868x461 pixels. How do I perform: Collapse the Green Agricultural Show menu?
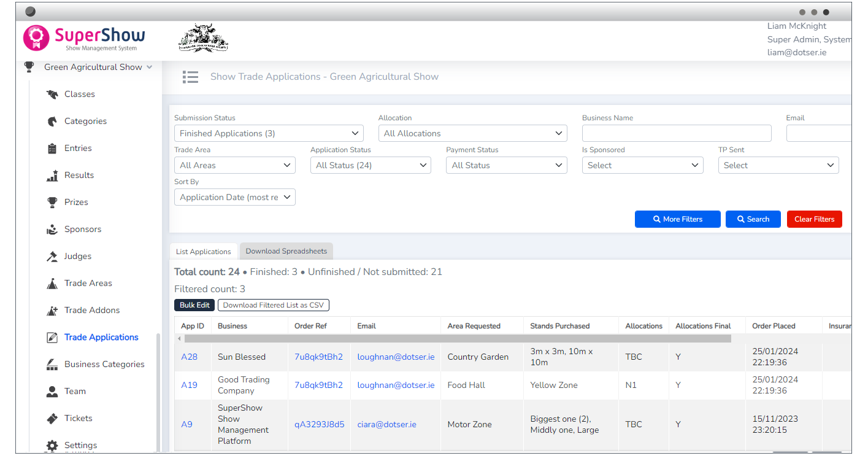[x=149, y=68]
